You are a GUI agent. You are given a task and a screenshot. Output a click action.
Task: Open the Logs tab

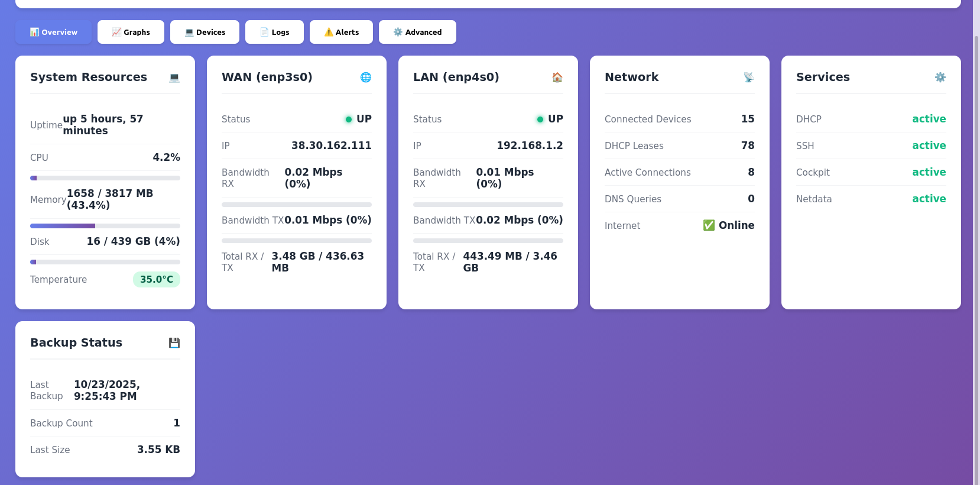point(274,32)
